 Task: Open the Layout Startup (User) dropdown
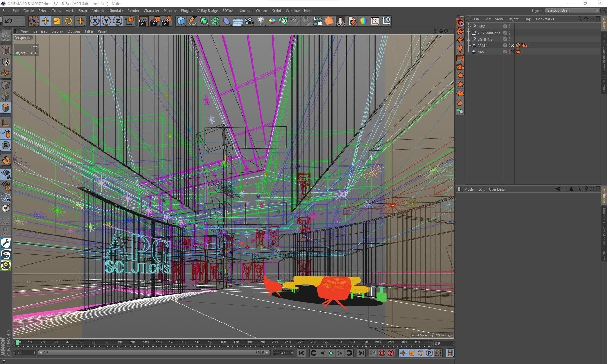click(573, 10)
